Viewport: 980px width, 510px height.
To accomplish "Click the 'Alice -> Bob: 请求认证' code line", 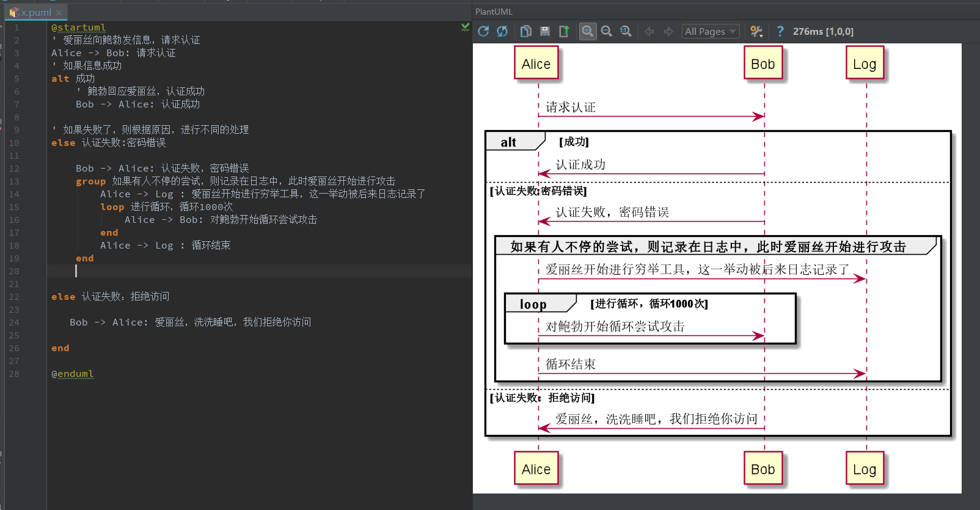I will tap(114, 53).
